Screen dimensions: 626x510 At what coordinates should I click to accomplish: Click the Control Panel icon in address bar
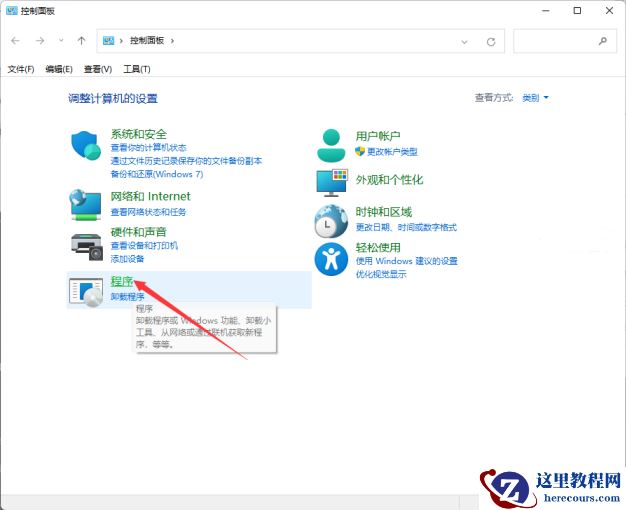108,41
